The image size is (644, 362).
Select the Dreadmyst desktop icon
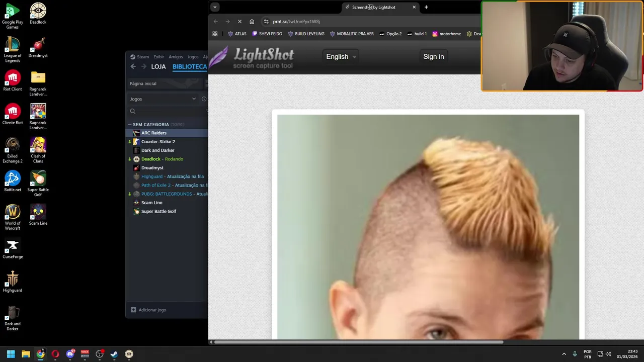(x=38, y=47)
